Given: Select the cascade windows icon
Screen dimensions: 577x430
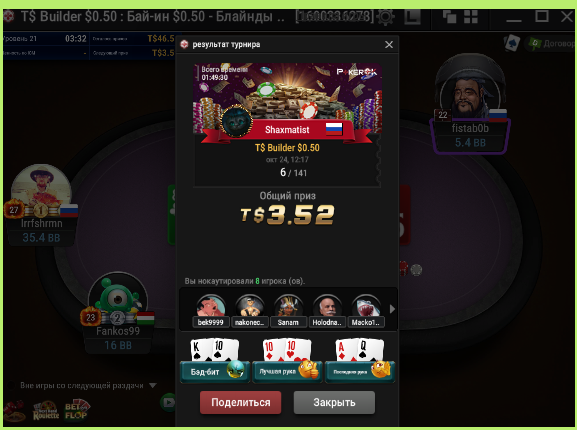Looking at the screenshot, I should 449,17.
